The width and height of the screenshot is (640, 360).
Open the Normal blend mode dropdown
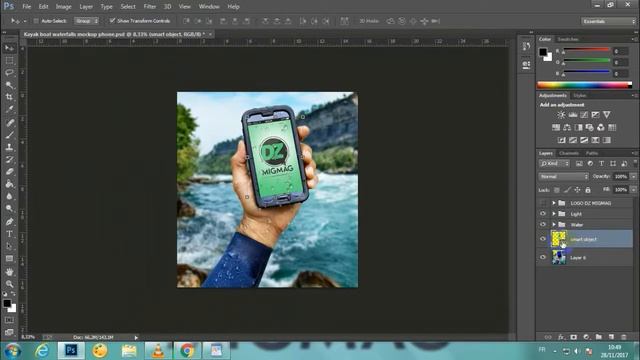click(x=564, y=176)
